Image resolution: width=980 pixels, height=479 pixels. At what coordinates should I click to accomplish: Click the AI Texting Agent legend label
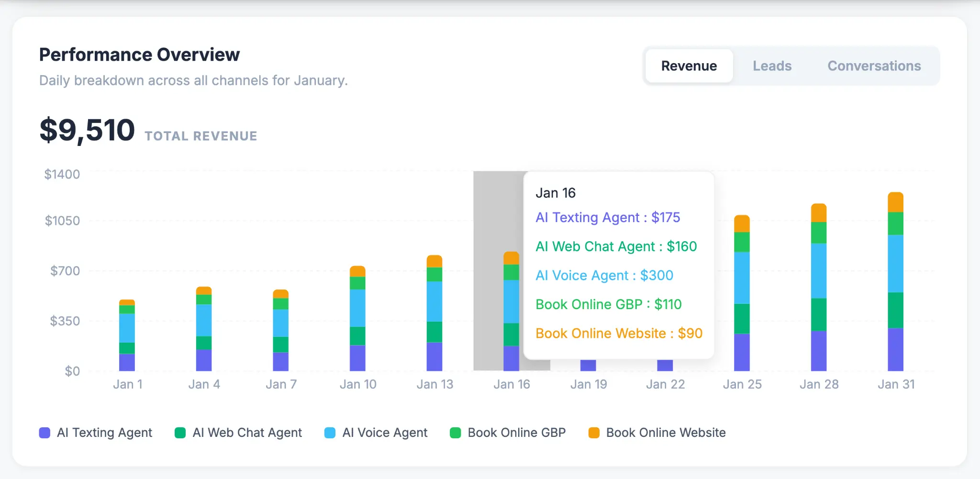[x=104, y=433]
